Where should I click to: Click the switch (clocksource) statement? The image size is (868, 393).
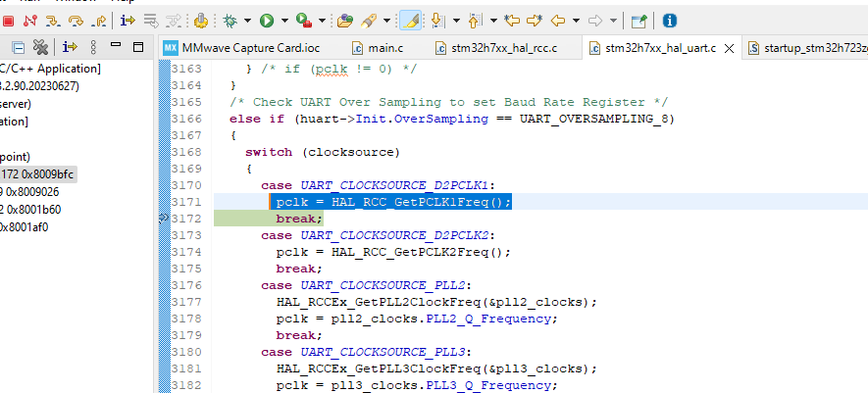click(x=323, y=152)
